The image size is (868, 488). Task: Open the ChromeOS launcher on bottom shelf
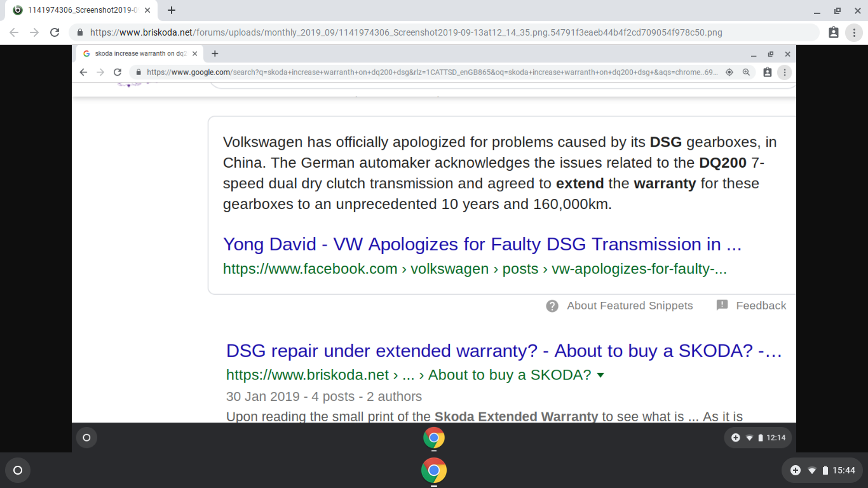pyautogui.click(x=18, y=470)
